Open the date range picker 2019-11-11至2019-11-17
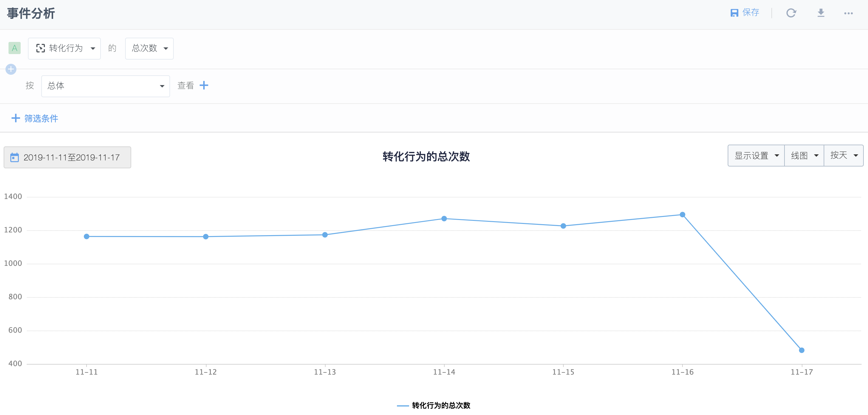 [x=67, y=157]
